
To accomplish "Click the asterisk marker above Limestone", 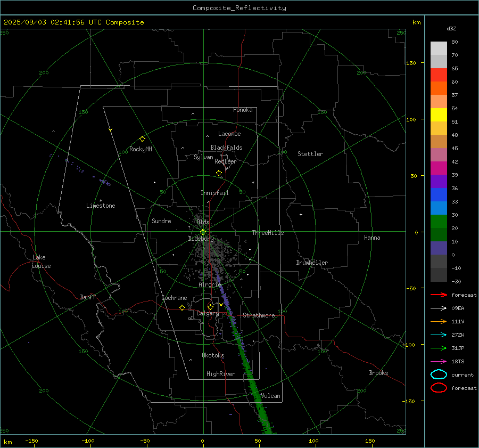I will [x=101, y=201].
